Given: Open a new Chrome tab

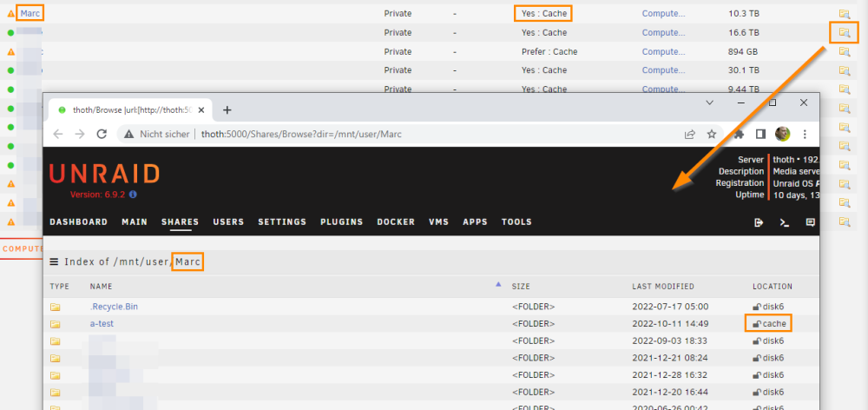Looking at the screenshot, I should point(227,109).
